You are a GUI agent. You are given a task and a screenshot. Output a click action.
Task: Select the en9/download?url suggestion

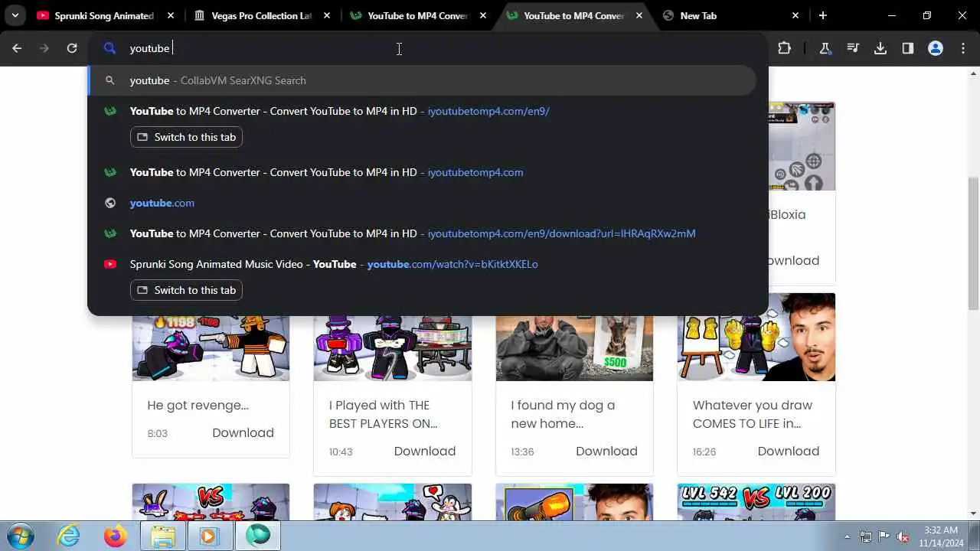coord(423,233)
